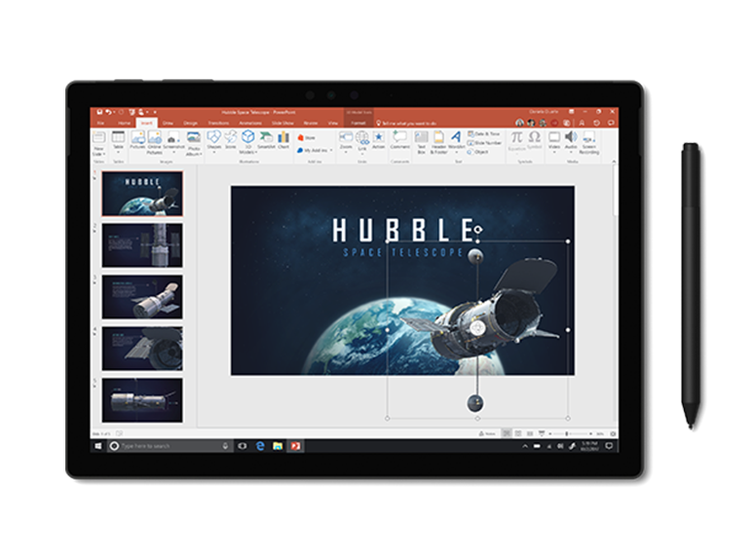Switch to the Design tab
Viewport: 754px width, 560px height.
pyautogui.click(x=191, y=123)
